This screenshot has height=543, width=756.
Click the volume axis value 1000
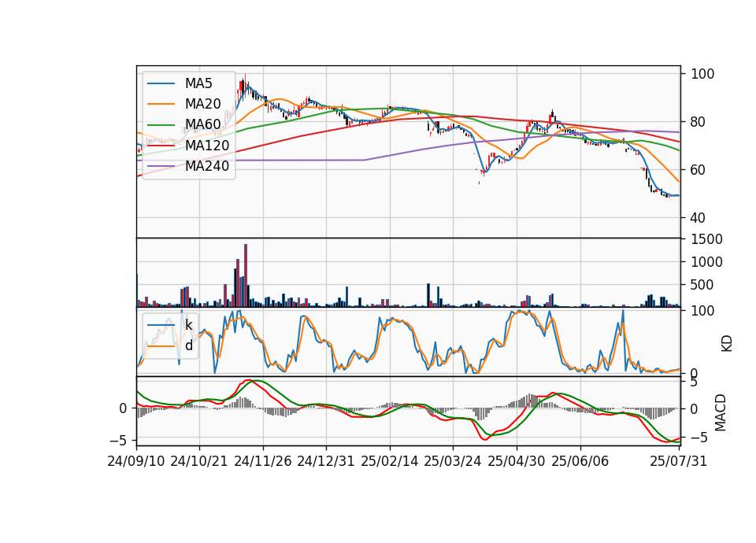coord(706,262)
